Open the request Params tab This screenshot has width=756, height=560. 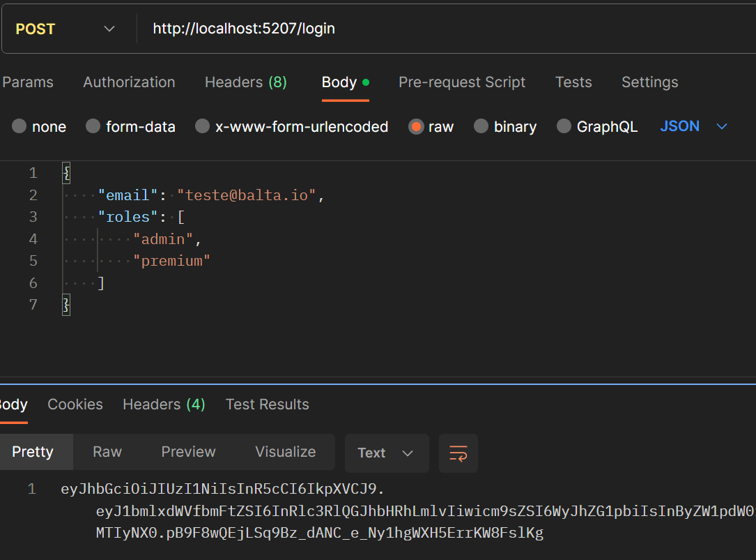tap(28, 82)
